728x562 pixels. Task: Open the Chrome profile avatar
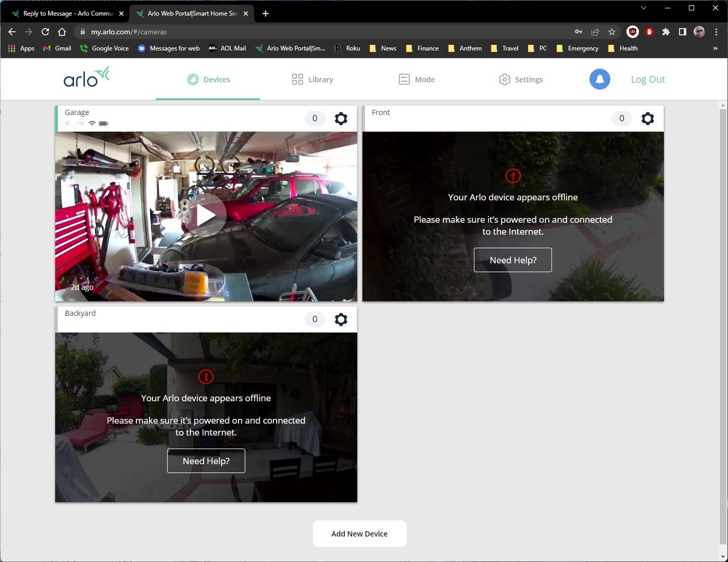699,32
